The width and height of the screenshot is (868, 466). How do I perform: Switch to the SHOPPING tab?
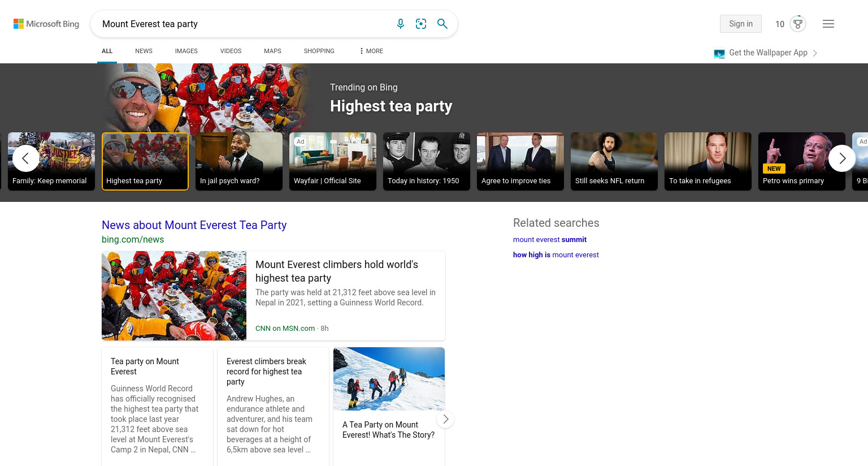tap(319, 51)
